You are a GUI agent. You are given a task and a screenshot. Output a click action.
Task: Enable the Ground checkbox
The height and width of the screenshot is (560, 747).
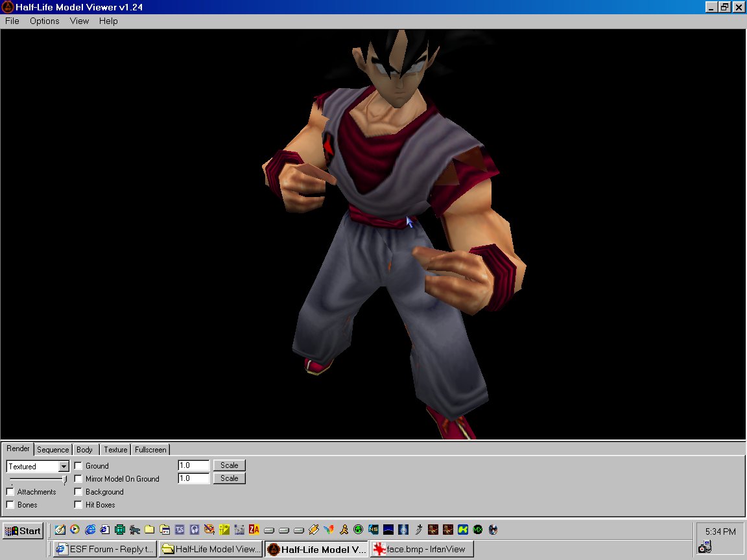(x=78, y=466)
